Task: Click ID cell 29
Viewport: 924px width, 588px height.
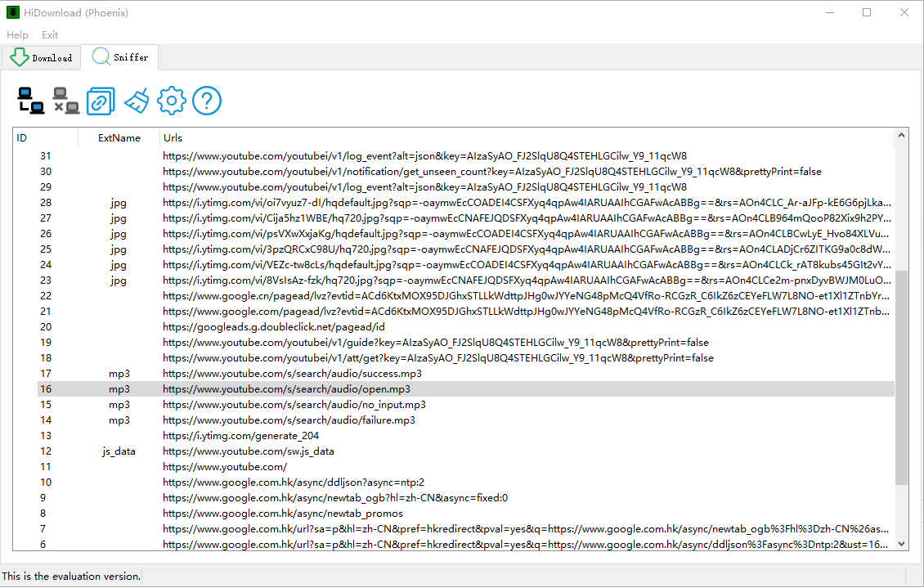Action: pos(45,186)
